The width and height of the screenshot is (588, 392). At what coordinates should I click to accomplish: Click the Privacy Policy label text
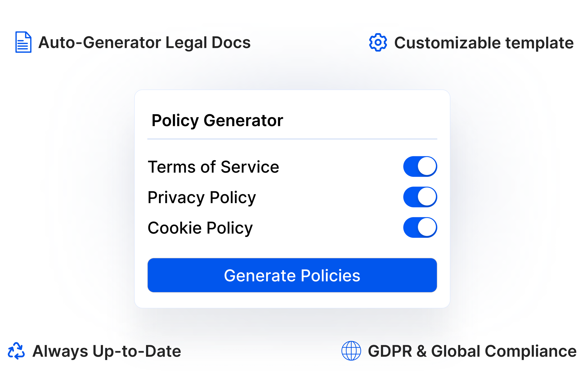(202, 197)
